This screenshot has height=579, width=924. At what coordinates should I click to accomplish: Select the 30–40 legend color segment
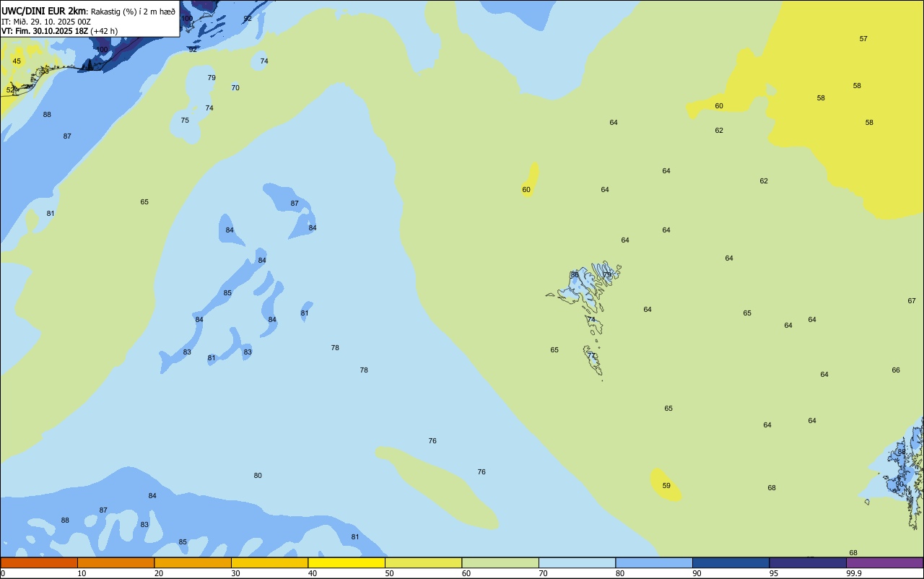click(x=269, y=562)
